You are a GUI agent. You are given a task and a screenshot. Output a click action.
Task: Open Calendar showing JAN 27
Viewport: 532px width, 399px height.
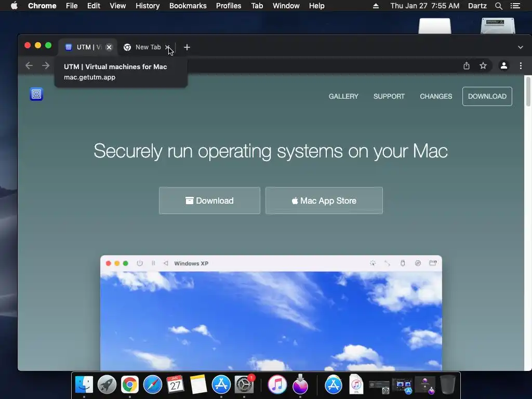[176, 385]
